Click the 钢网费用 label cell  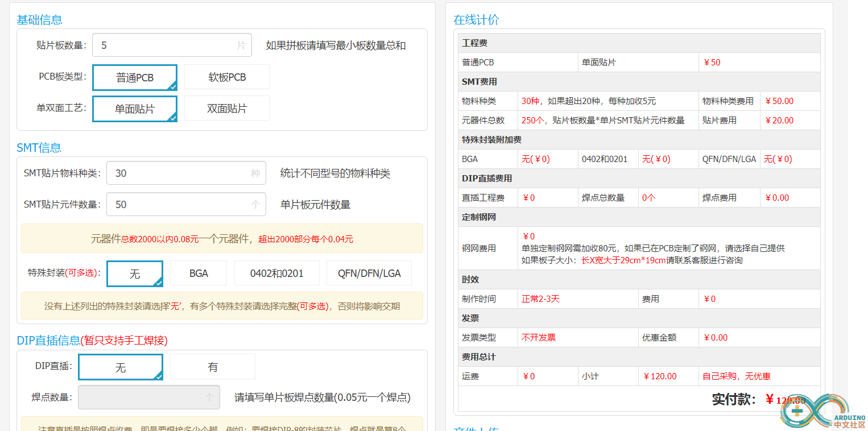click(488, 248)
